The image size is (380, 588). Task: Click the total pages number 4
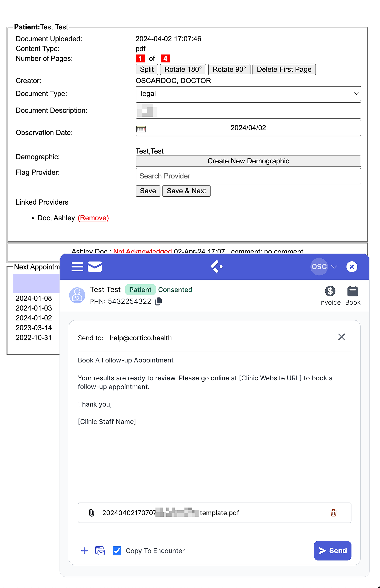[165, 59]
